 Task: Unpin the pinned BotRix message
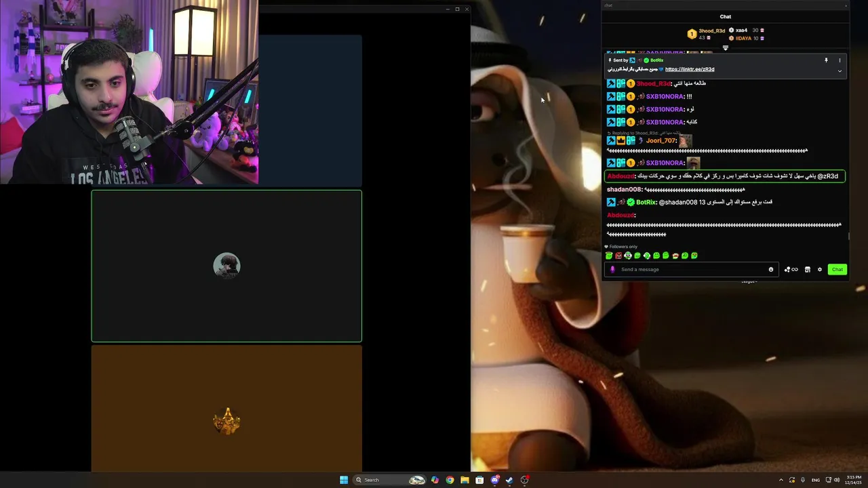826,60
